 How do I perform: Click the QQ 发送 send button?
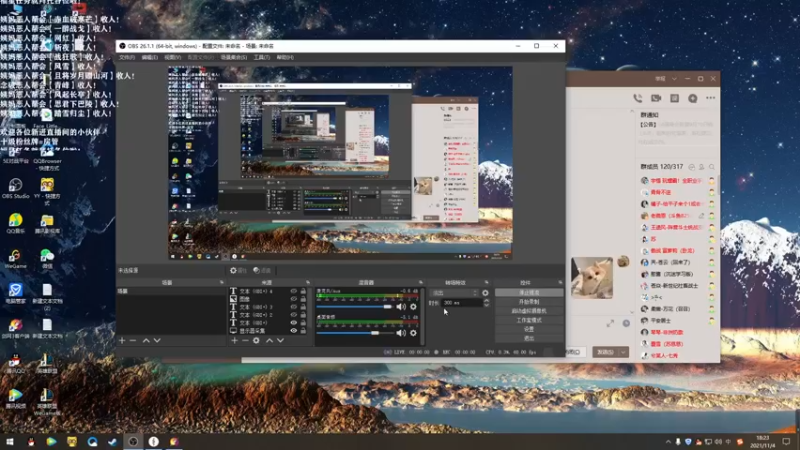[606, 352]
